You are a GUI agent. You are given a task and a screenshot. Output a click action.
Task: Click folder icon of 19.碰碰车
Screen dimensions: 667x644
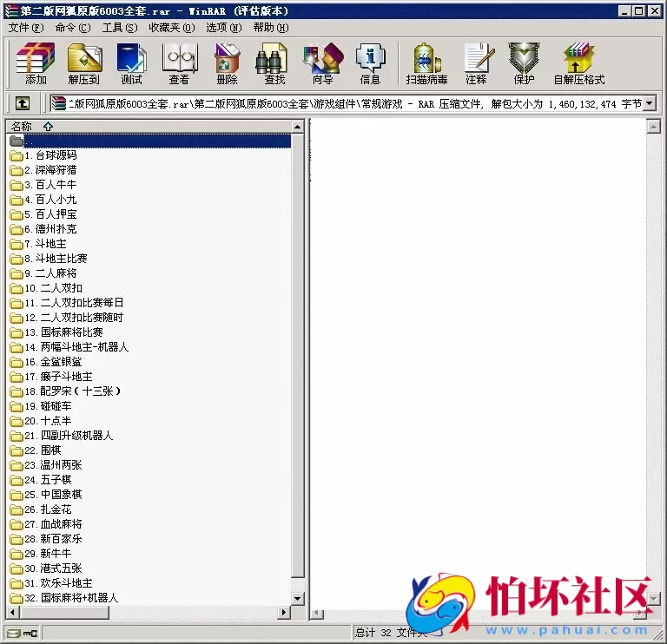[17, 406]
